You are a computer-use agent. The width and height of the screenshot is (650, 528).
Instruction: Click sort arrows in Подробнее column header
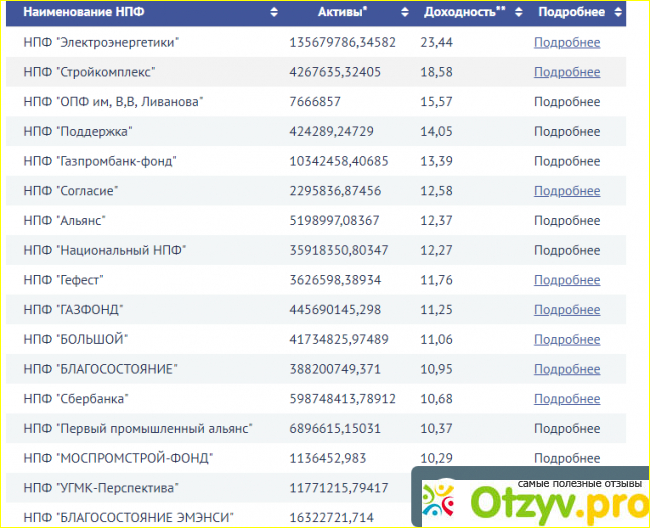point(617,13)
